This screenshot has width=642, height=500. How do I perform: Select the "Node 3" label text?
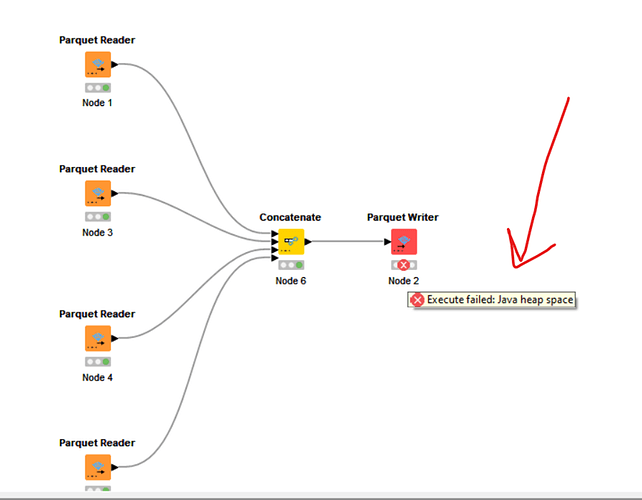(x=97, y=232)
